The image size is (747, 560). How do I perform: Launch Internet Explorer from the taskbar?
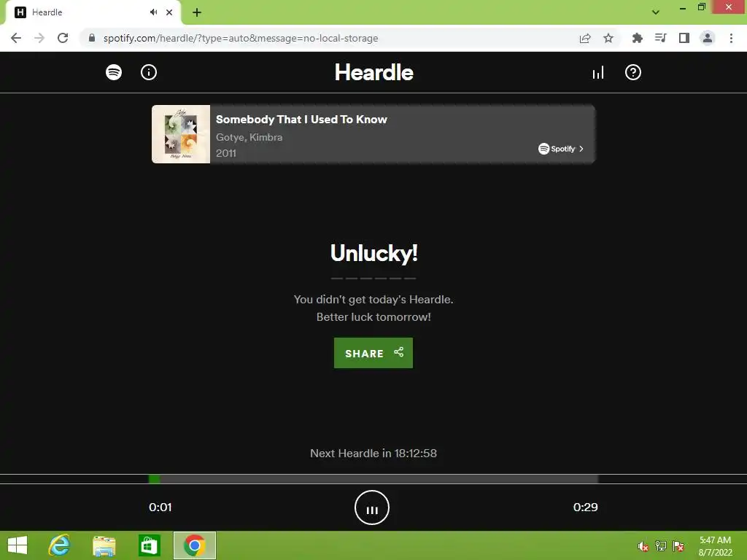pos(59,545)
